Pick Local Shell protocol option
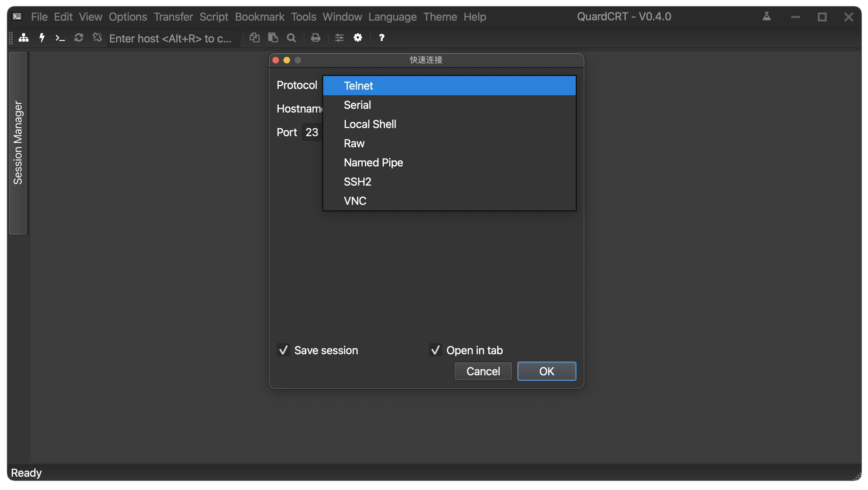This screenshot has height=490, width=868. [x=370, y=124]
